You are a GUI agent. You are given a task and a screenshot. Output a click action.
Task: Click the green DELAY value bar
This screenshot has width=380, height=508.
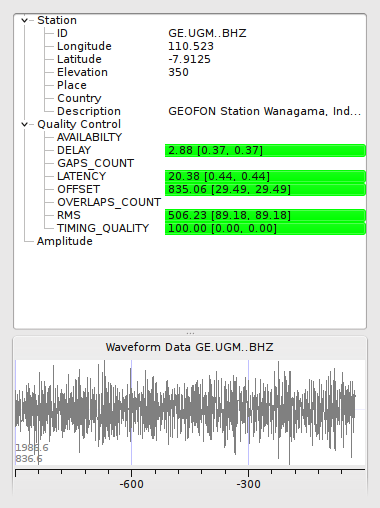click(x=265, y=150)
